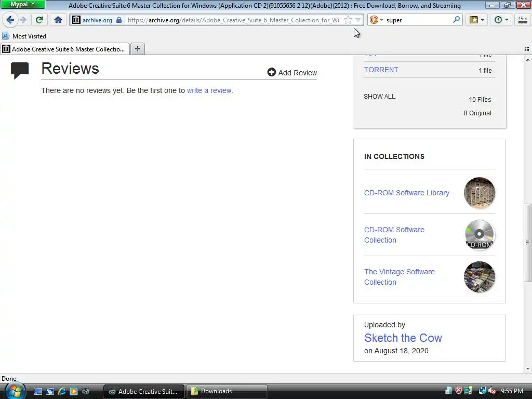Click the Show Desktop quick launch icon

(37, 391)
